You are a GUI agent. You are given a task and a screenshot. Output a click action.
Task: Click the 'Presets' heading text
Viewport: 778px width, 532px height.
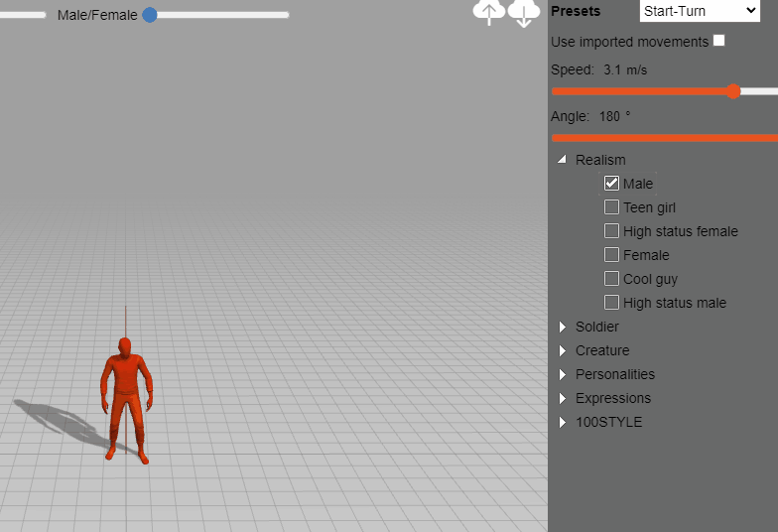(576, 11)
